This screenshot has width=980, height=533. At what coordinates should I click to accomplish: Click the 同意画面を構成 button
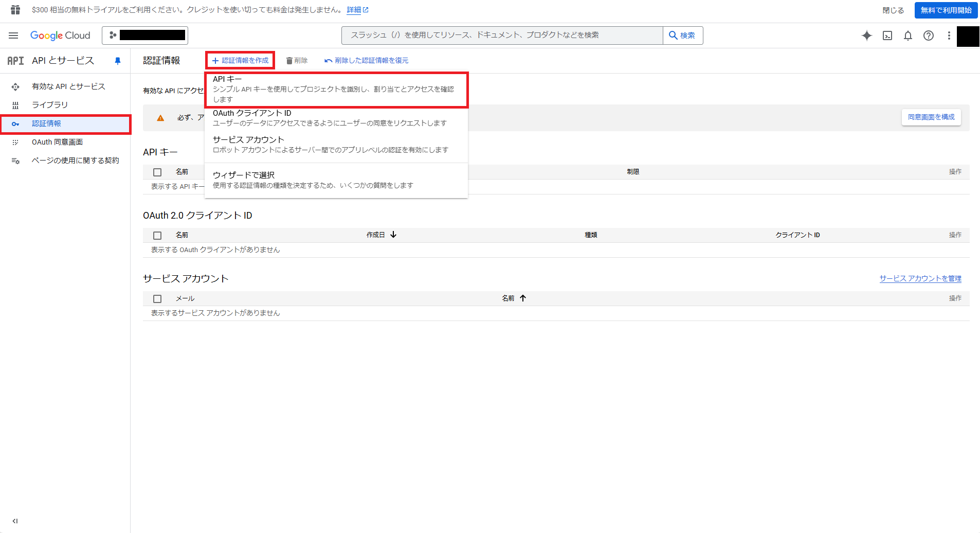931,117
